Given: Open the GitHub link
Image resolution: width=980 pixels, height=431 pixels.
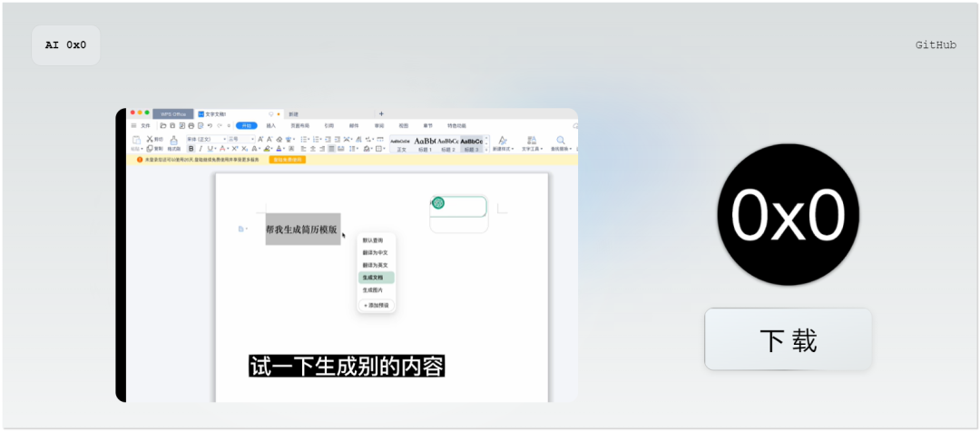Looking at the screenshot, I should tap(936, 45).
